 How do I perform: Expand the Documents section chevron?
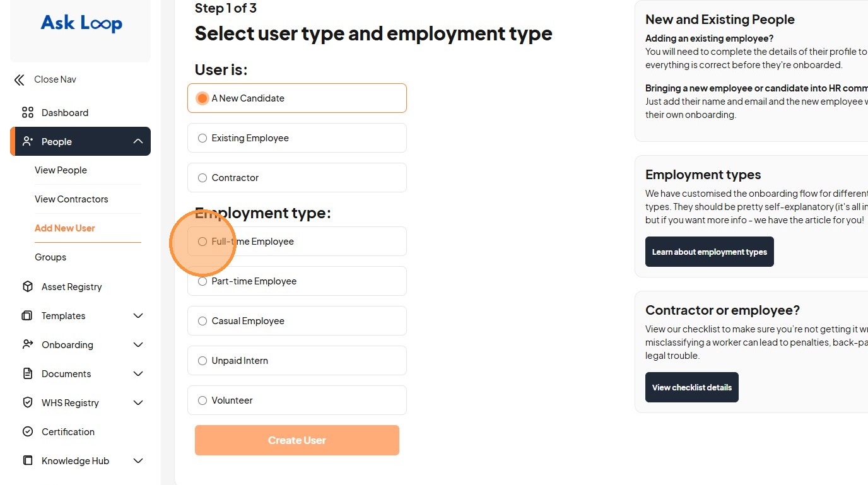pos(138,374)
